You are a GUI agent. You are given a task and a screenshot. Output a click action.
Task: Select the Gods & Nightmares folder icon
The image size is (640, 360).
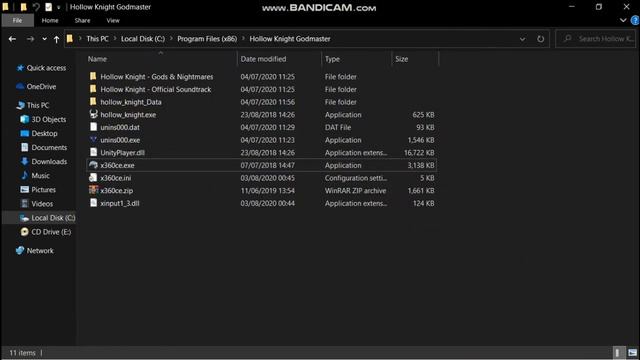click(x=93, y=76)
